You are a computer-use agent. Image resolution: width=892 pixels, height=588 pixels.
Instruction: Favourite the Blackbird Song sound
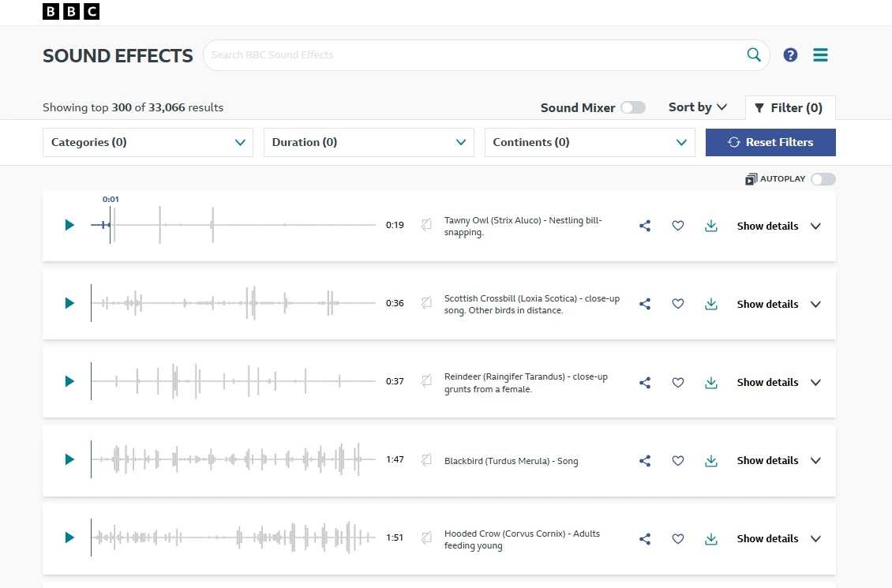(677, 461)
